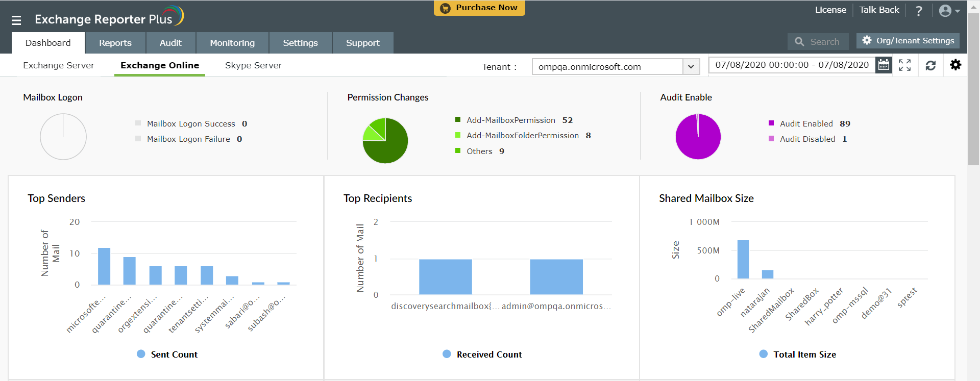980x381 pixels.
Task: Open the Monitoring tab
Action: [232, 43]
